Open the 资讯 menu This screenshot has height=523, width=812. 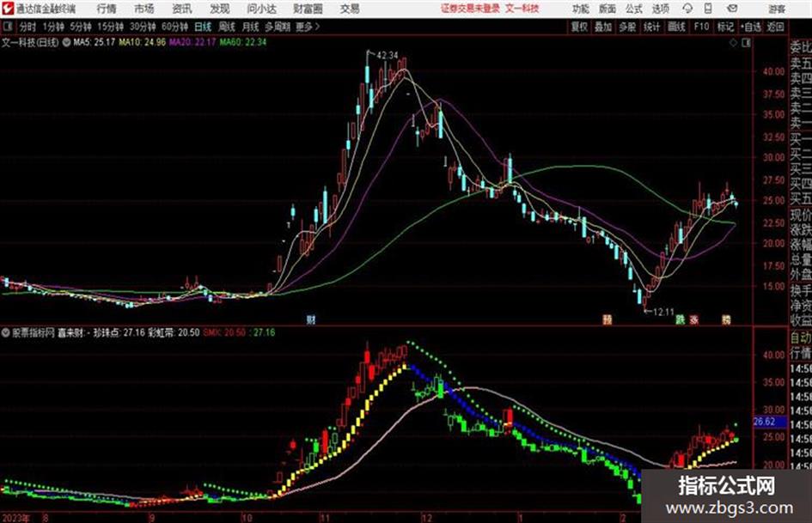[182, 9]
